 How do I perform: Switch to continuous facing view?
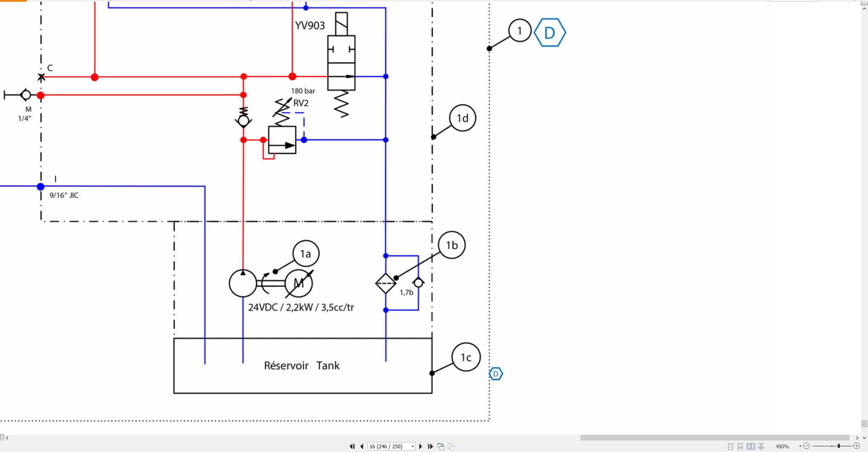click(761, 447)
